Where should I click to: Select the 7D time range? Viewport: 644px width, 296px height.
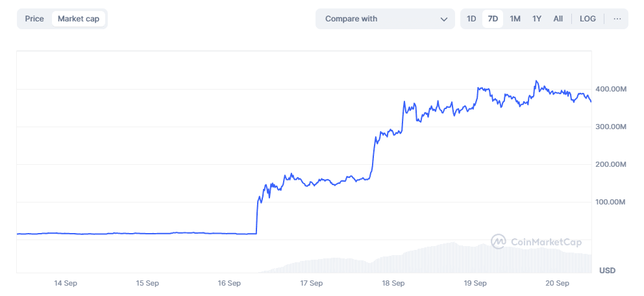coord(493,19)
